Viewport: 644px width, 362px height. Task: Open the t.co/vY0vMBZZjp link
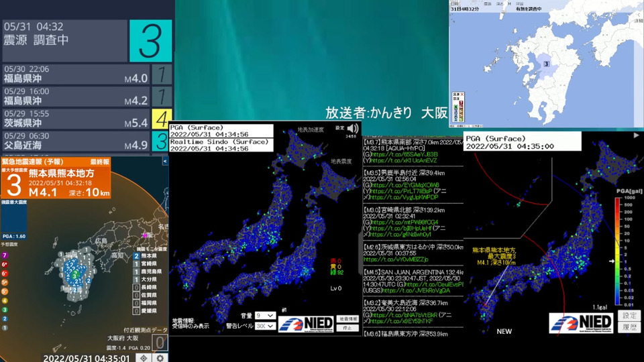click(x=396, y=259)
